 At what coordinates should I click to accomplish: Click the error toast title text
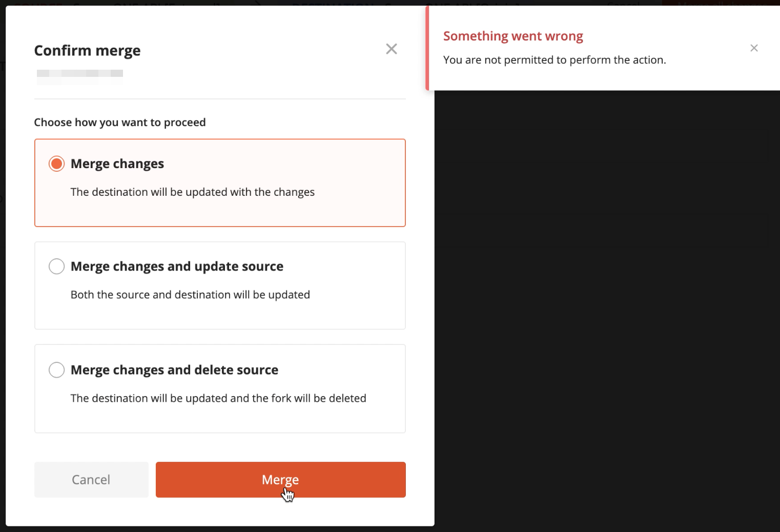pos(513,36)
